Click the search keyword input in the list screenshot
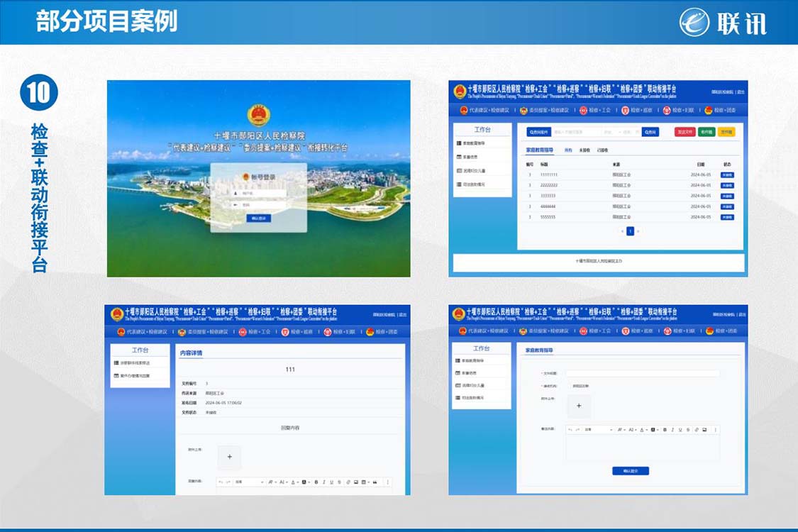This screenshot has width=798, height=532. pyautogui.click(x=577, y=132)
